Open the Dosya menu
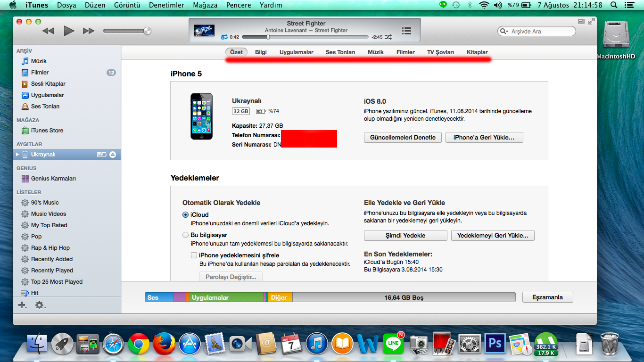 pos(66,5)
